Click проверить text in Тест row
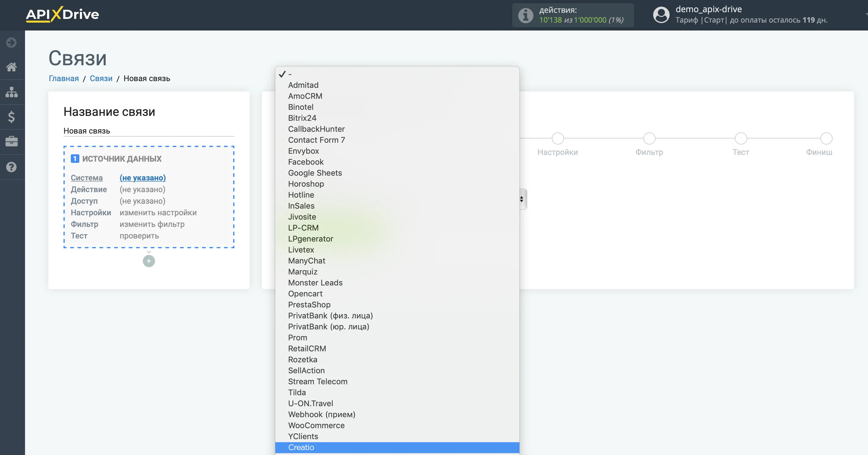The image size is (868, 455). click(x=139, y=236)
